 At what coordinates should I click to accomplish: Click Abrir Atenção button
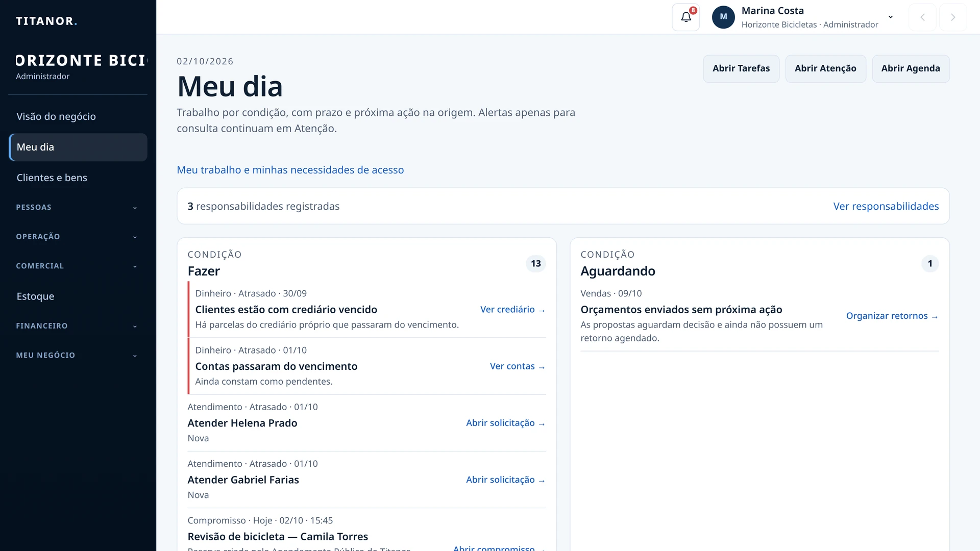point(825,68)
